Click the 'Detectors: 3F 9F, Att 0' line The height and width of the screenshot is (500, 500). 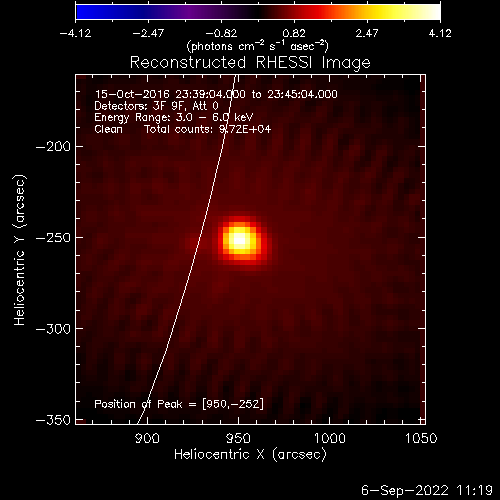pos(156,106)
